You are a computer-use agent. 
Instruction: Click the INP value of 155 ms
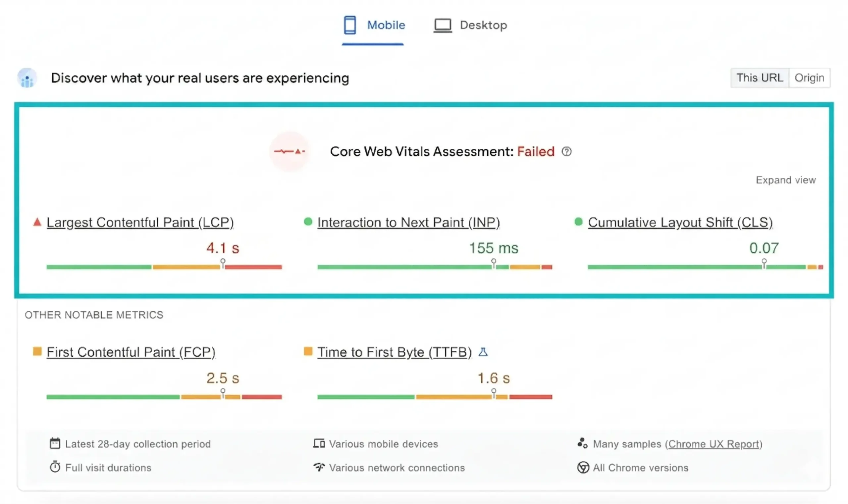click(x=494, y=248)
